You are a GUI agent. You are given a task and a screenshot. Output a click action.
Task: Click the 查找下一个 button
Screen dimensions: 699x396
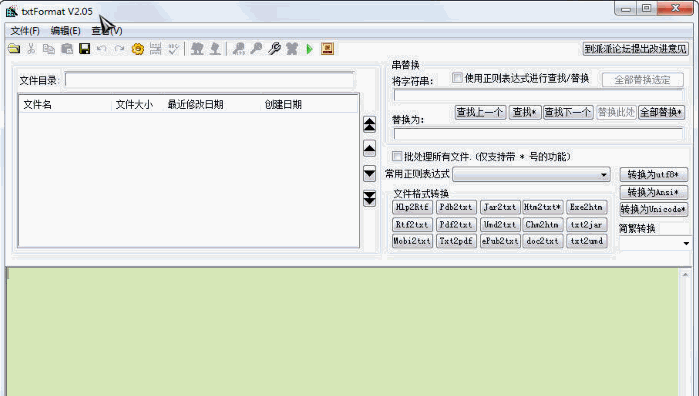(x=568, y=112)
